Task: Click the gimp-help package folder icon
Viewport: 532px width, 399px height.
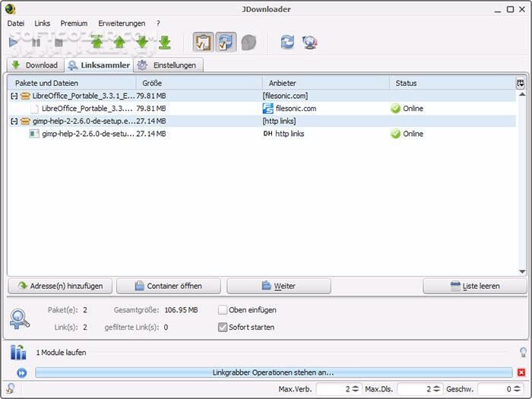Action: click(x=25, y=121)
